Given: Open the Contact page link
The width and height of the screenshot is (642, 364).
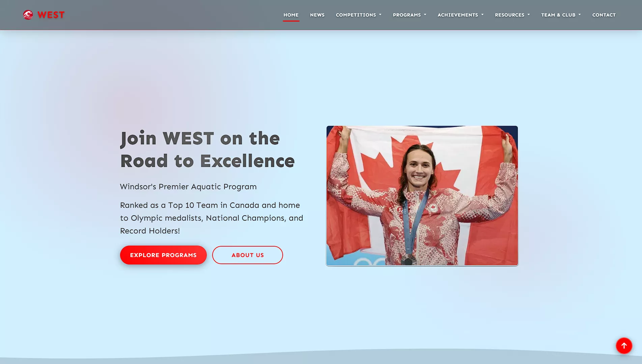Looking at the screenshot, I should pyautogui.click(x=604, y=15).
